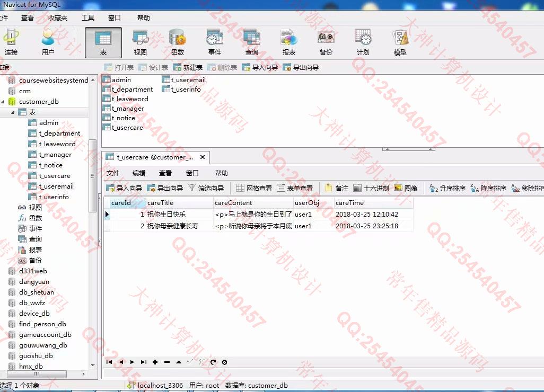Add a record with the plus button

155,362
